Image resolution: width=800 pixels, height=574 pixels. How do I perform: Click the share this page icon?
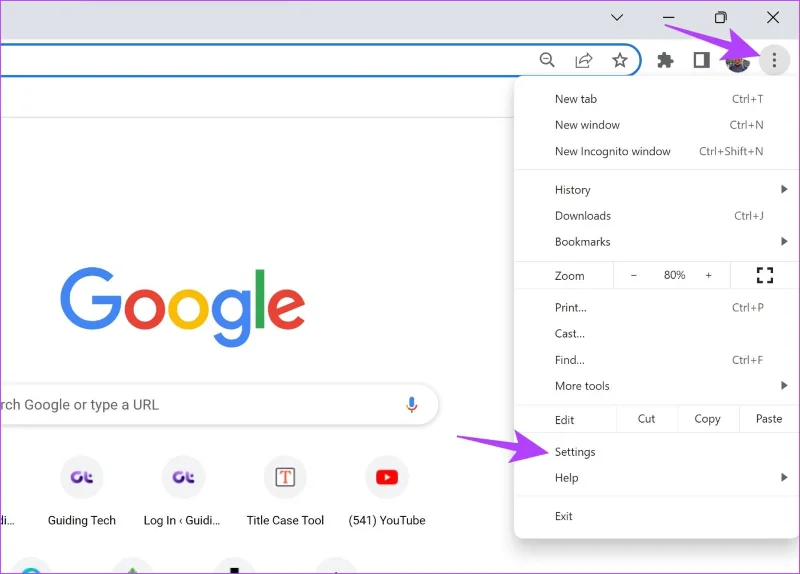584,60
